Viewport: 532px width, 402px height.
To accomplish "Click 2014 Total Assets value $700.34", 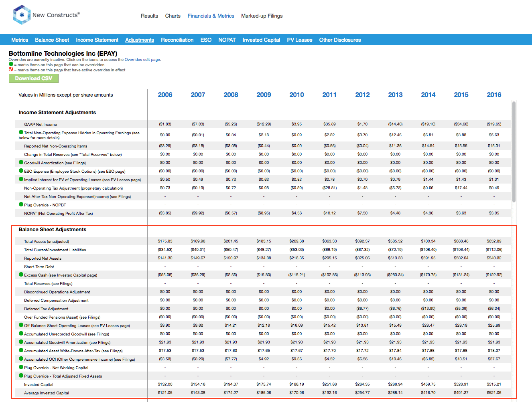I will pos(428,241).
